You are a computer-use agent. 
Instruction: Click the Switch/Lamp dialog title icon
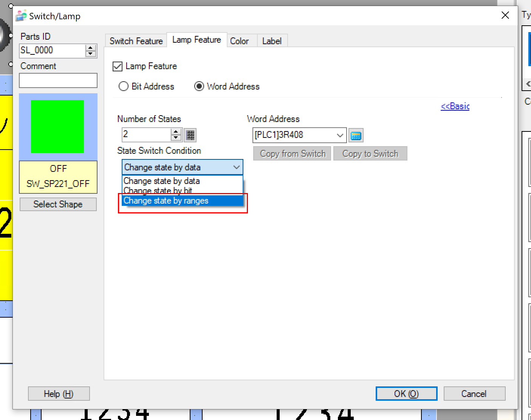pos(21,16)
